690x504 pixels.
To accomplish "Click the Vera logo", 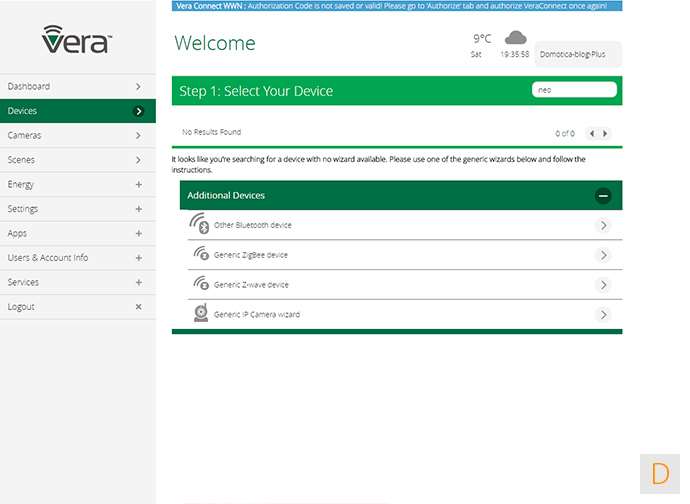I will coord(77,40).
